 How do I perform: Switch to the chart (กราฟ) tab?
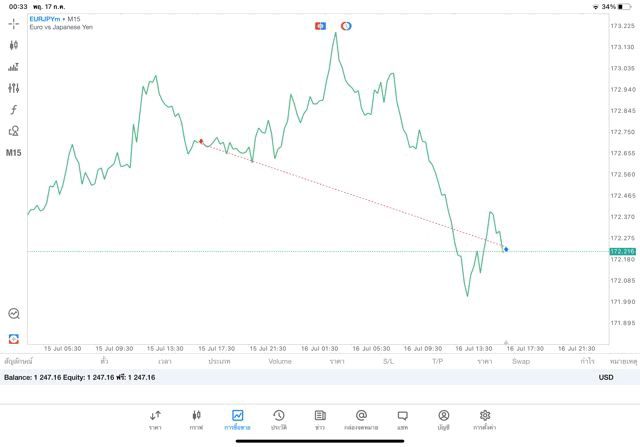[x=196, y=419]
